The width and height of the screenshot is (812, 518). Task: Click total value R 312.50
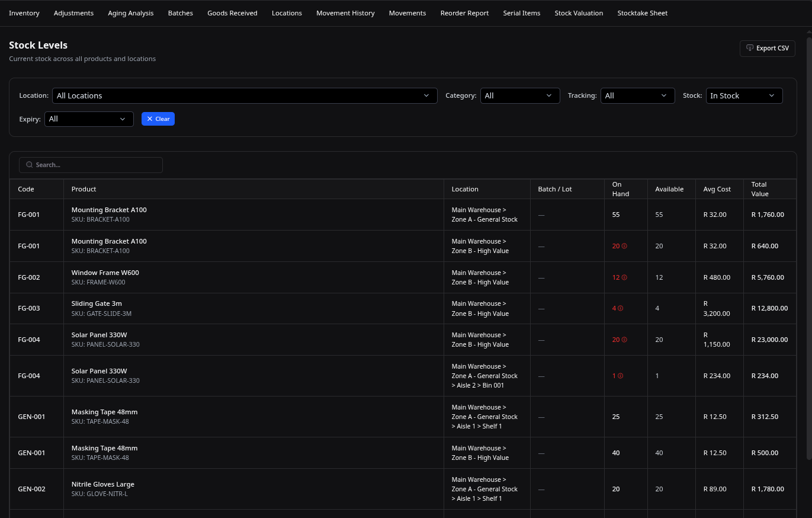click(765, 417)
